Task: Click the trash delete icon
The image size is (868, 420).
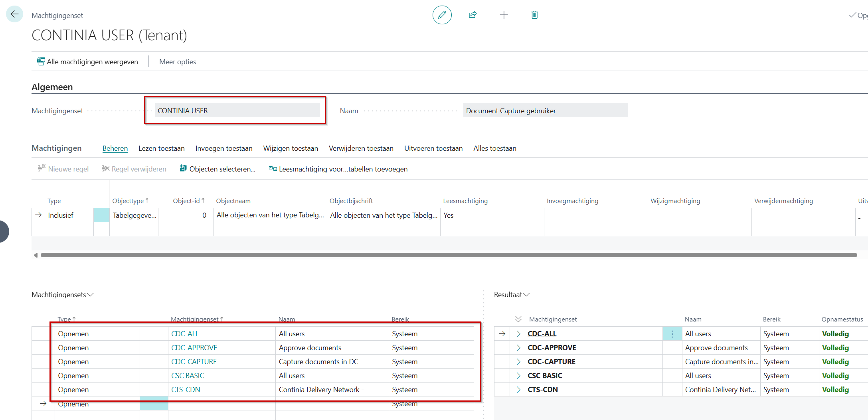Action: 534,15
